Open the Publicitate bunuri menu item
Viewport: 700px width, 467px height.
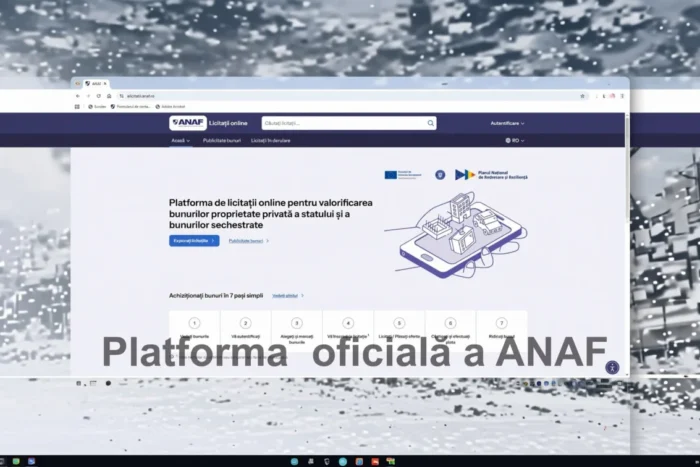click(222, 141)
